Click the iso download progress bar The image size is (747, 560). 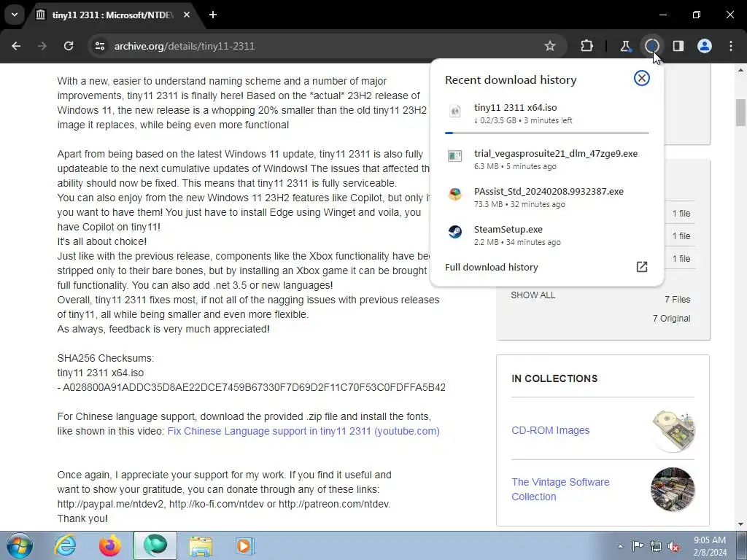pyautogui.click(x=546, y=133)
